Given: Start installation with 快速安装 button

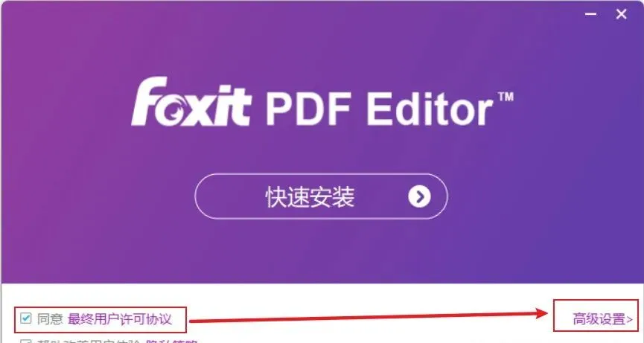Looking at the screenshot, I should 321,196.
